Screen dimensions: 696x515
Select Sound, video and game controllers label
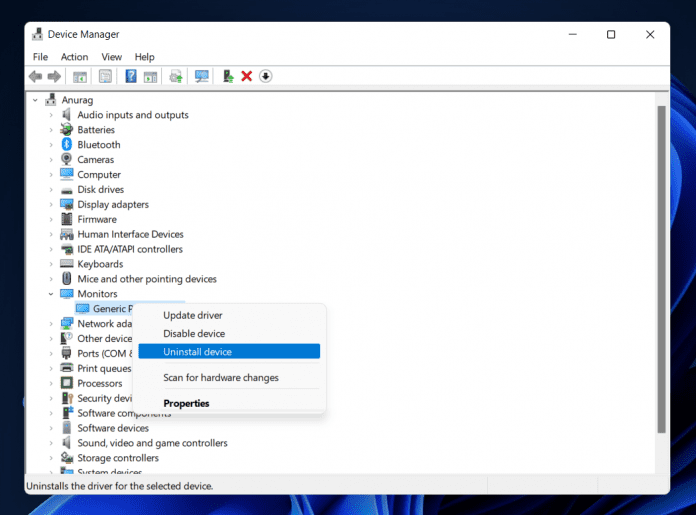(x=152, y=443)
